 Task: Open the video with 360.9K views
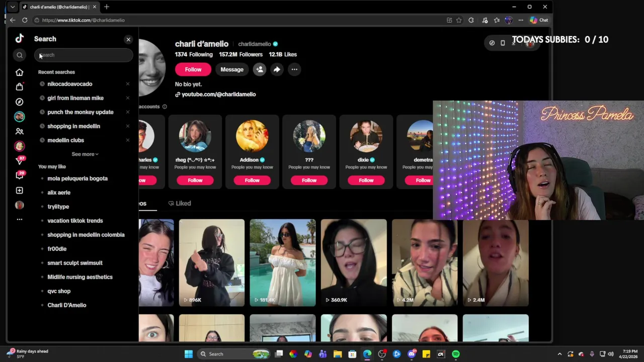[x=354, y=262]
